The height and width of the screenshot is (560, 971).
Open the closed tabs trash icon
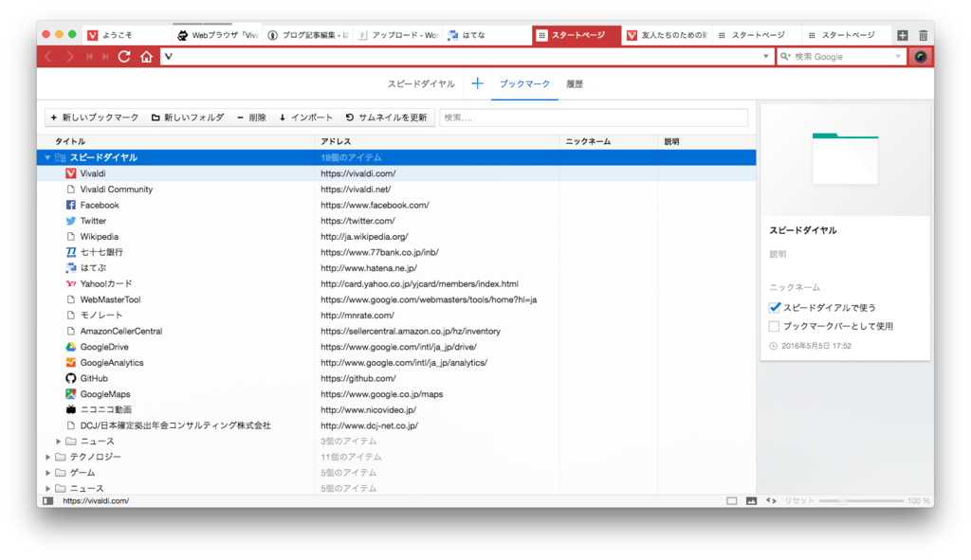click(x=923, y=35)
